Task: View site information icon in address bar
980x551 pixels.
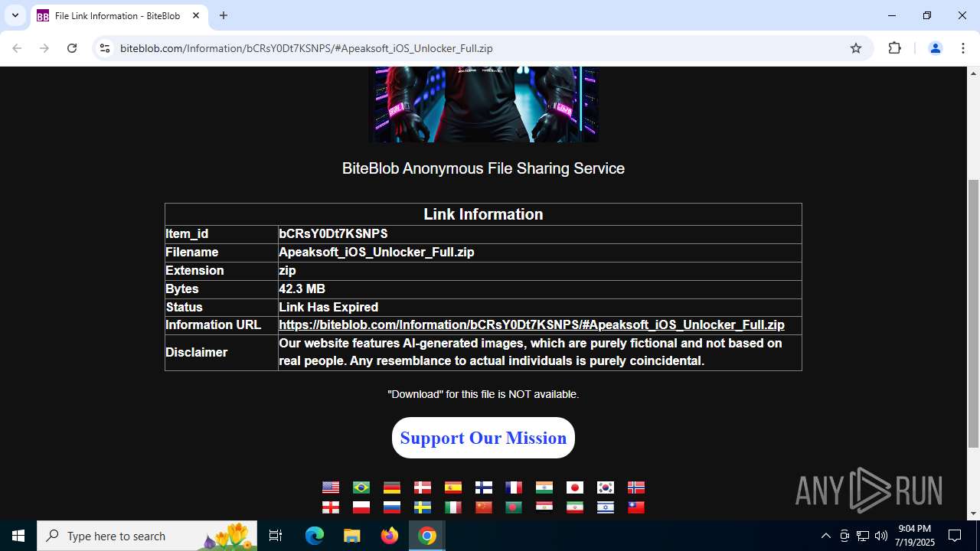Action: [105, 48]
